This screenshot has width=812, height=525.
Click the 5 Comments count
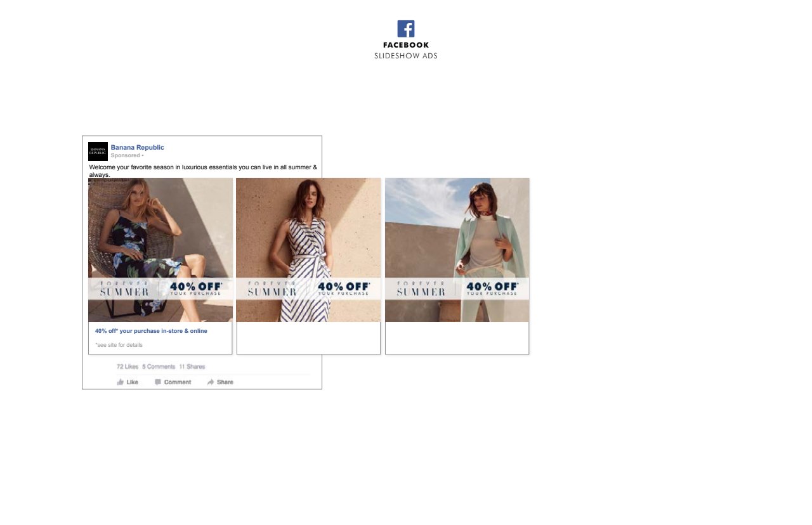[159, 366]
